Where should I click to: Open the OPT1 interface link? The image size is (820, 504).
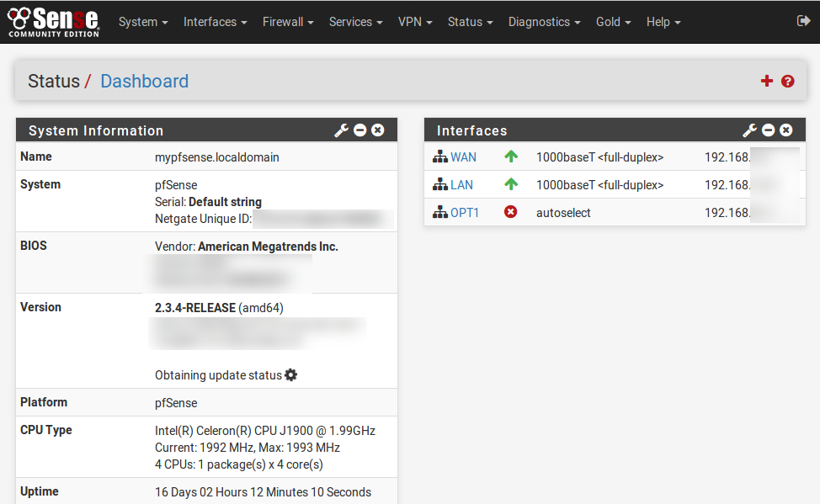(465, 213)
